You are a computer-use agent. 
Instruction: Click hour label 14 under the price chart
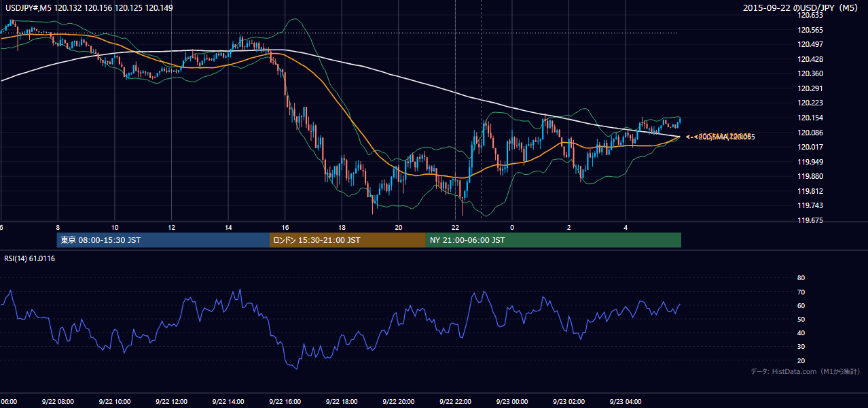(x=229, y=227)
